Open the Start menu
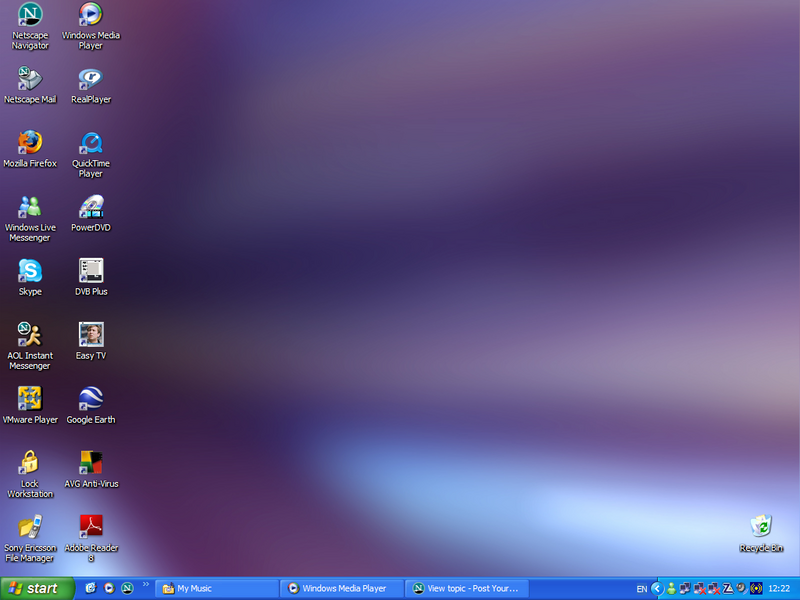800x600 pixels. tap(37, 589)
